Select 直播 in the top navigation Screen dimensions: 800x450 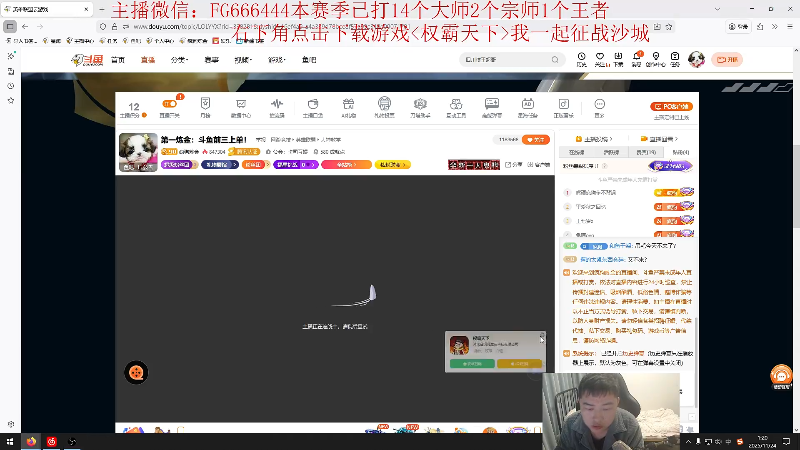click(147, 60)
